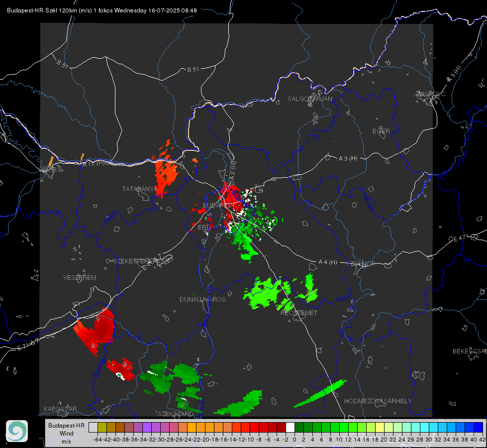This screenshot has height=448, width=487.
Task: Select the KECSKEMÉT city label
Action: pos(299,313)
